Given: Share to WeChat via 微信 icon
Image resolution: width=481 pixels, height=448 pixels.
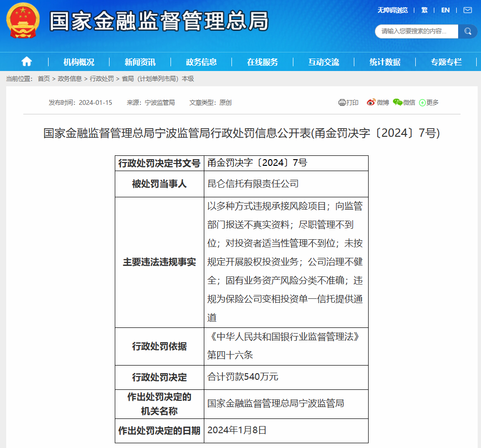Looking at the screenshot, I should coord(404,102).
